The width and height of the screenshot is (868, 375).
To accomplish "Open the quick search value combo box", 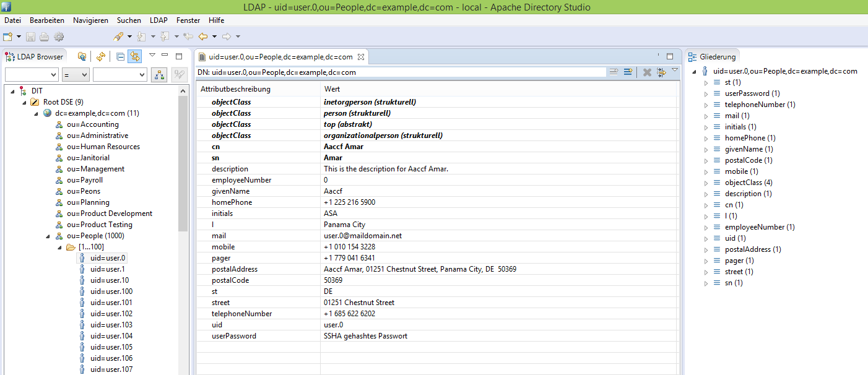I will pyautogui.click(x=119, y=75).
